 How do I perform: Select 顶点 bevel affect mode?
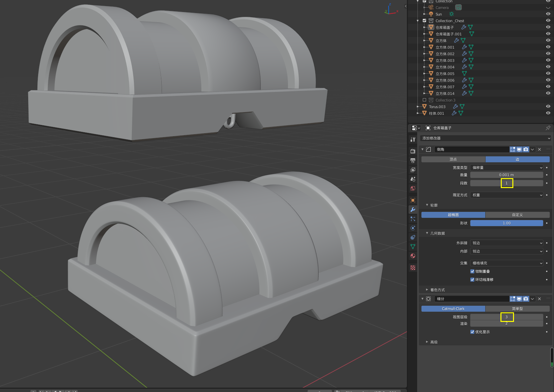click(x=453, y=159)
